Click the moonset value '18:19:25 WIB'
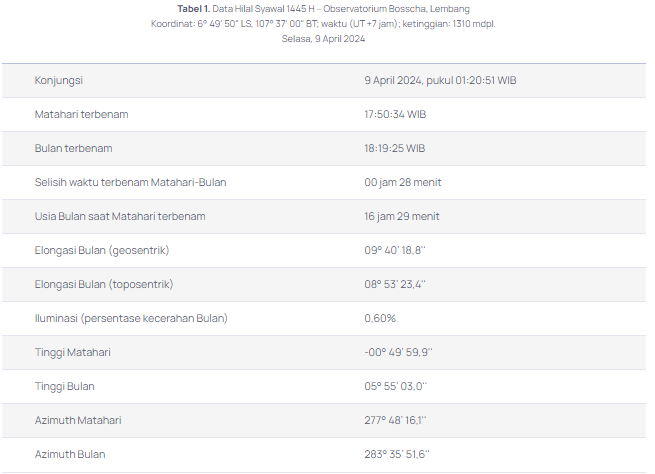 click(394, 148)
